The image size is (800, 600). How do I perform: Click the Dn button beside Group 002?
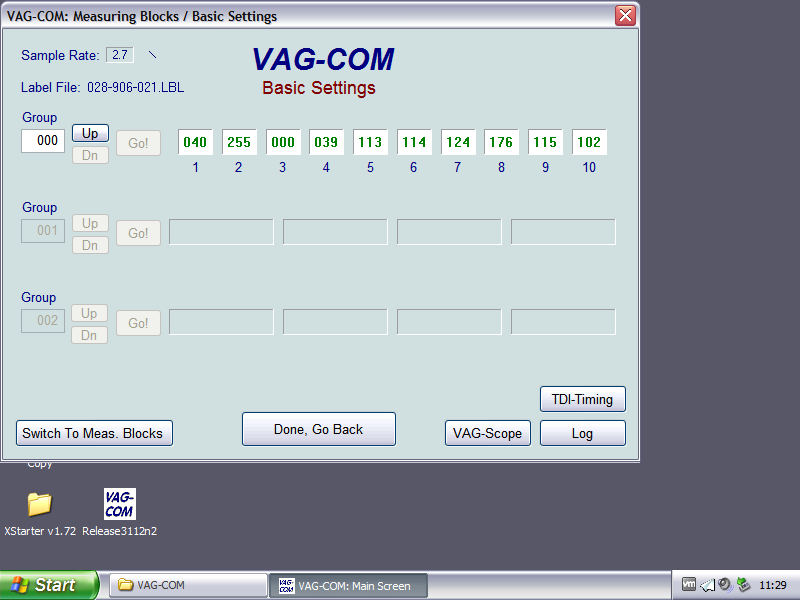click(89, 335)
